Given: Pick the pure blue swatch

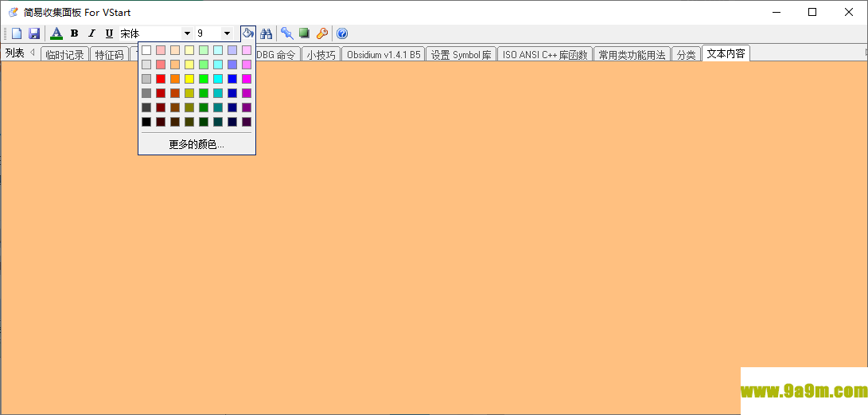Looking at the screenshot, I should pos(232,79).
